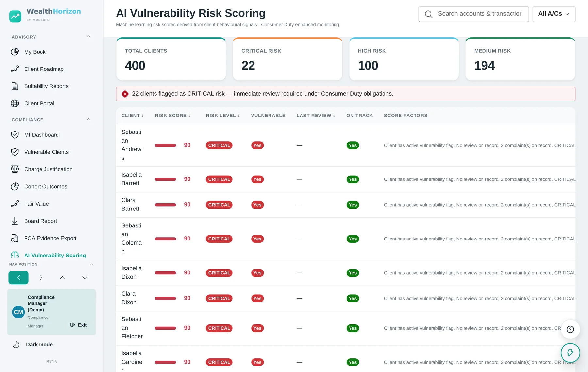Sort table by Risk Score column

172,116
